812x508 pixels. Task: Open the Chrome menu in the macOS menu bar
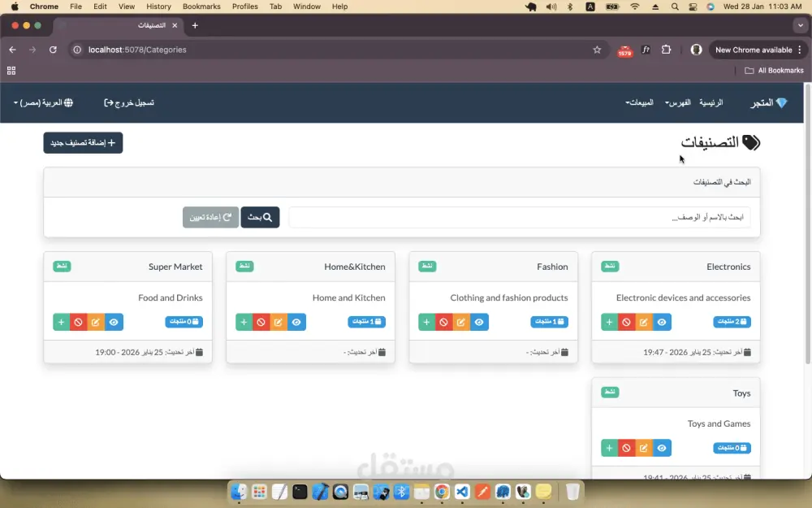pyautogui.click(x=44, y=7)
